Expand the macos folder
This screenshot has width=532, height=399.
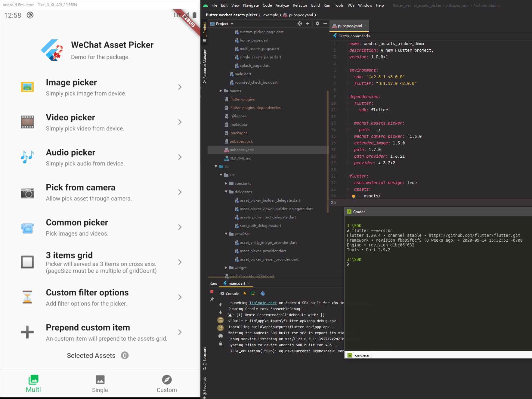pyautogui.click(x=221, y=91)
